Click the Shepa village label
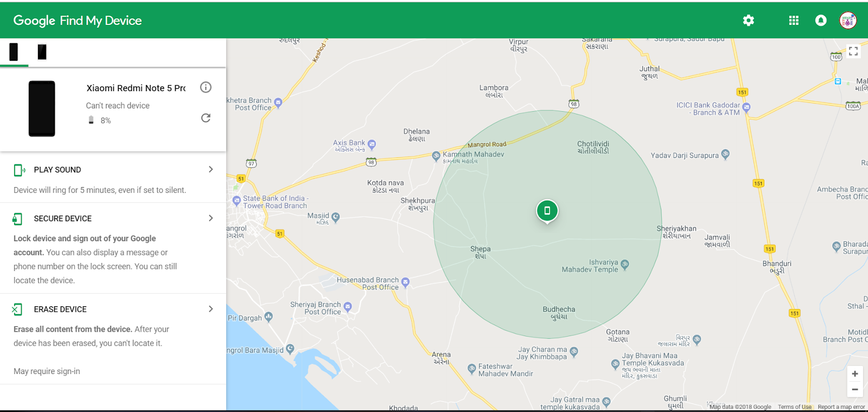Viewport: 868px width, 412px height. click(x=480, y=252)
